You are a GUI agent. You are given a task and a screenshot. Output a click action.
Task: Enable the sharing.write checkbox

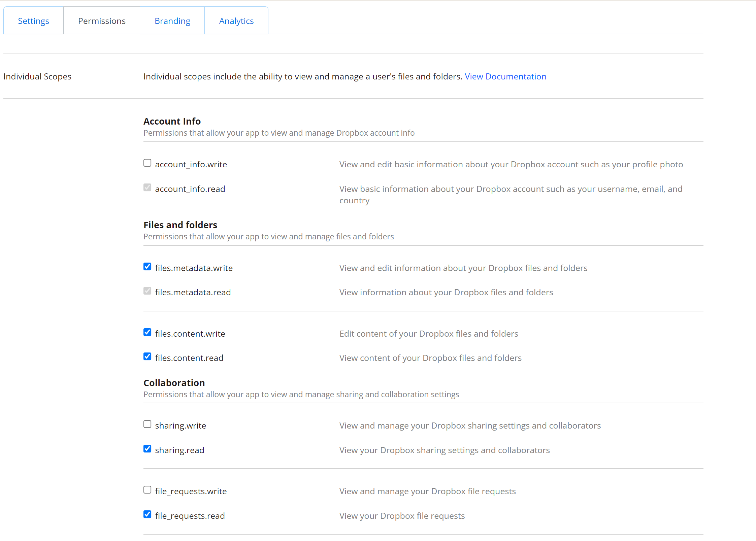147,424
